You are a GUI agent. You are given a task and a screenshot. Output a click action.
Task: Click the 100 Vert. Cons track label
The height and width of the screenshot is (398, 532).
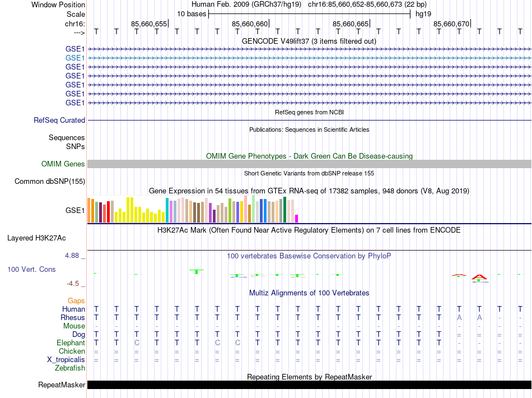click(31, 269)
